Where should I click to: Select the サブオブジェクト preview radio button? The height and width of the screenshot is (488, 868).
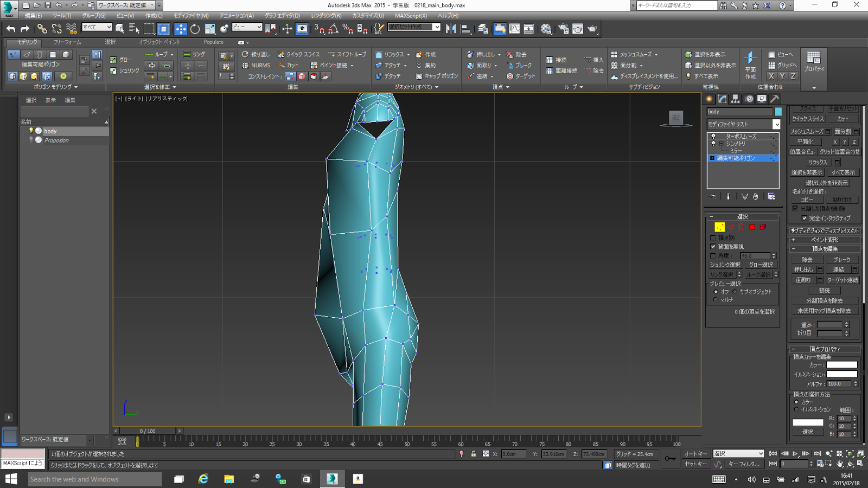pos(735,292)
